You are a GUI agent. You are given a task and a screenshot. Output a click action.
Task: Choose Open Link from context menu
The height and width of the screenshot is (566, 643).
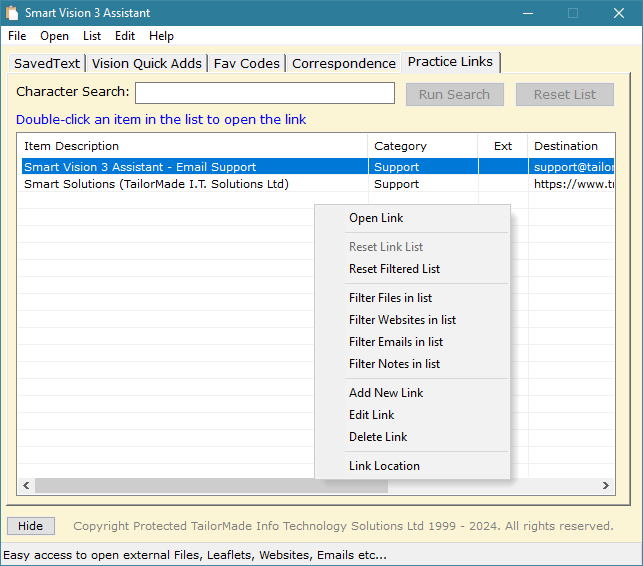coord(412,218)
